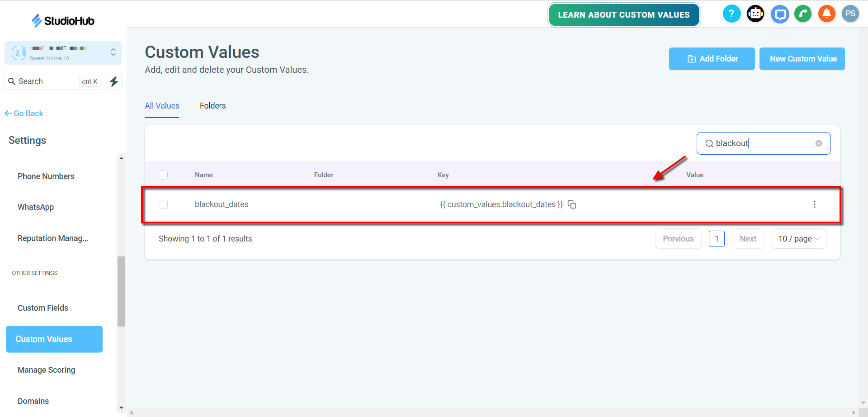Open WhatsApp settings

coord(36,207)
